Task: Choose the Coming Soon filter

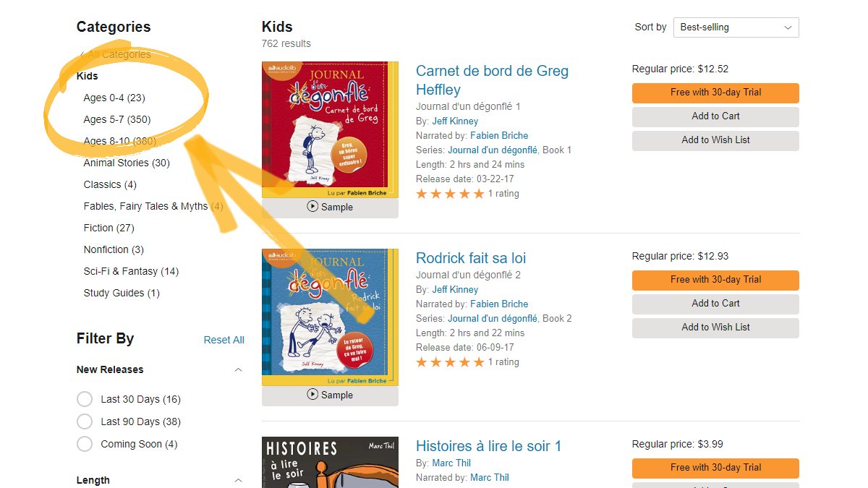Action: (85, 444)
